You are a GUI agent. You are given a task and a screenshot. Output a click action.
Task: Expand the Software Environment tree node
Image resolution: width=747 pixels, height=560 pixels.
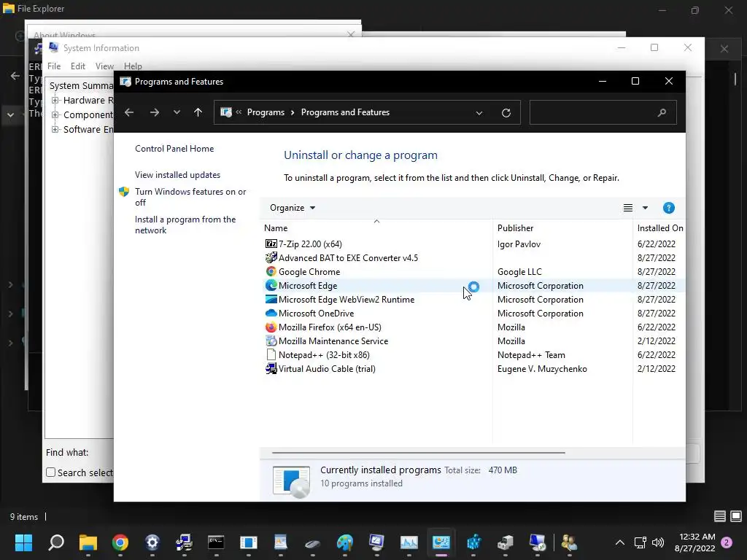click(x=55, y=130)
